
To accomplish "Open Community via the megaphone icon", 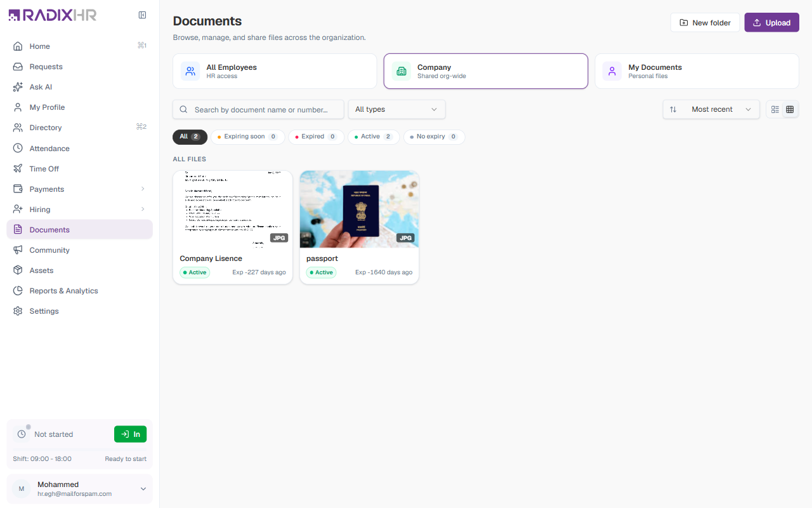I will point(18,250).
